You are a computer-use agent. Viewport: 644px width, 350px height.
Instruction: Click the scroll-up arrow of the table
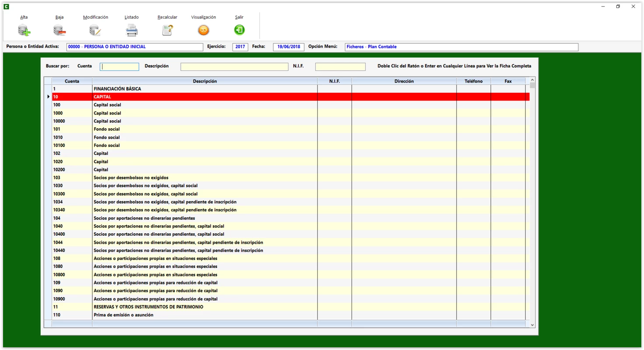pos(532,80)
